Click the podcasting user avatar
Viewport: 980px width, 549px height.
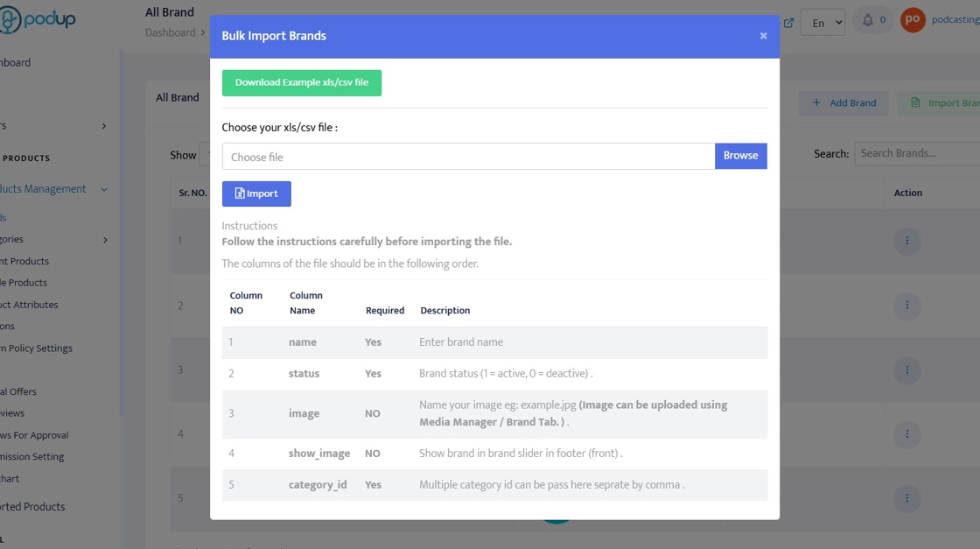[x=913, y=20]
